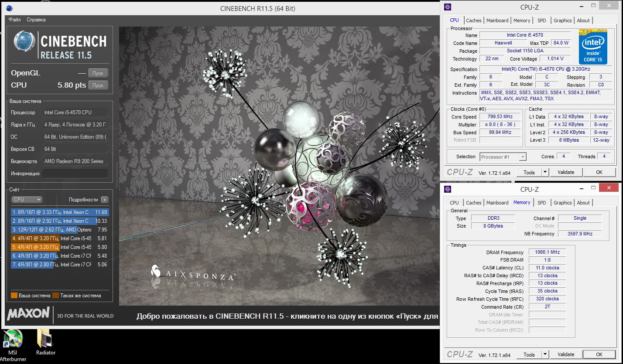
Task: Select Mainboard tab in bottom CPU-Z window
Action: tap(497, 203)
